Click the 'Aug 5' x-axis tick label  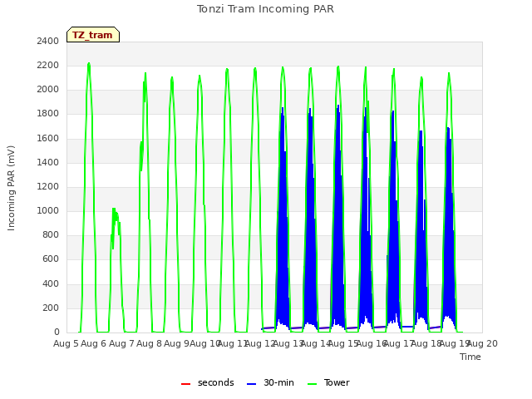tap(66, 343)
